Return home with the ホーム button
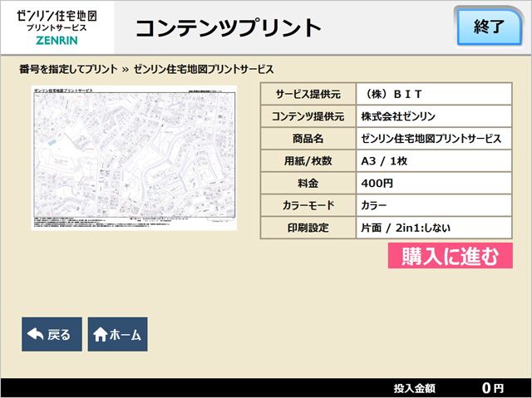 click(x=118, y=334)
